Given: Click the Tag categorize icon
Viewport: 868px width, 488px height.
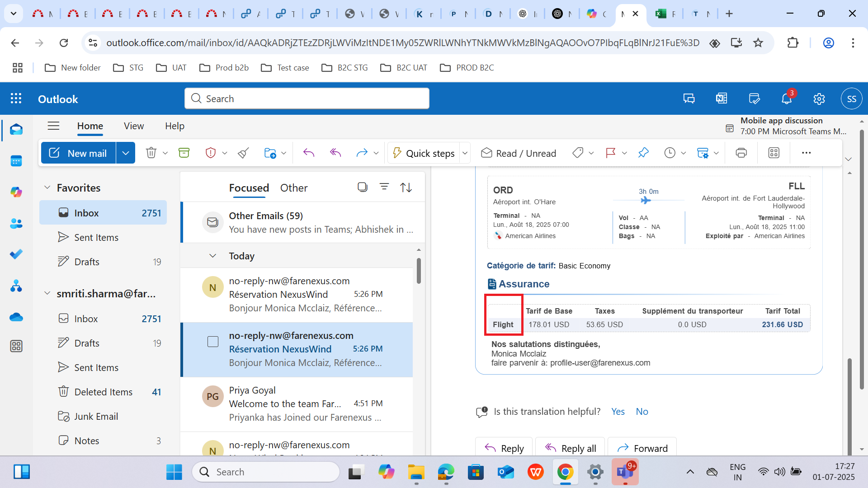Looking at the screenshot, I should coord(577,153).
